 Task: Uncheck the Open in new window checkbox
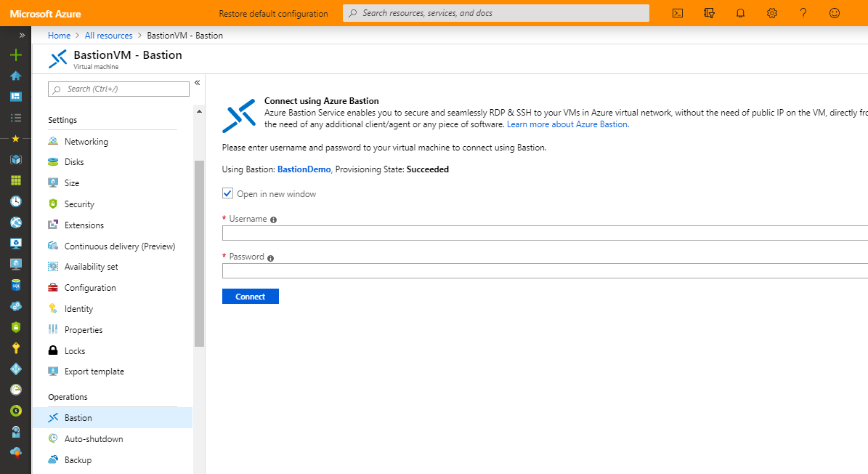pyautogui.click(x=227, y=193)
